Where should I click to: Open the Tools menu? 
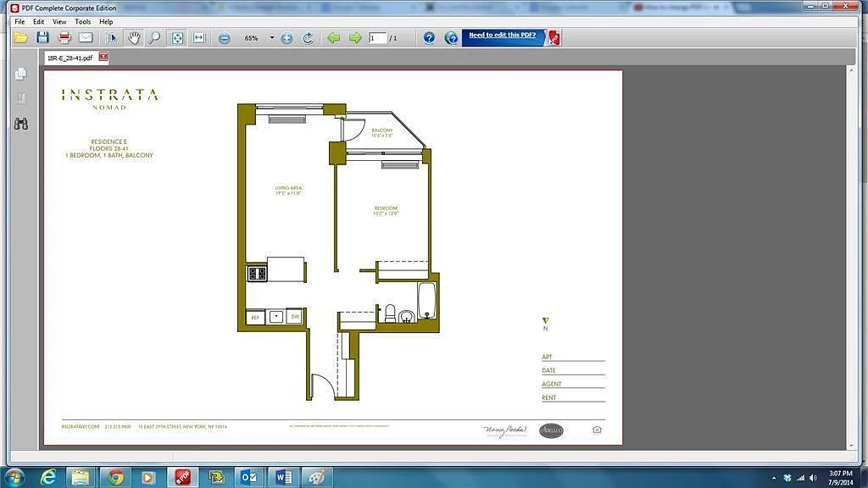(83, 21)
